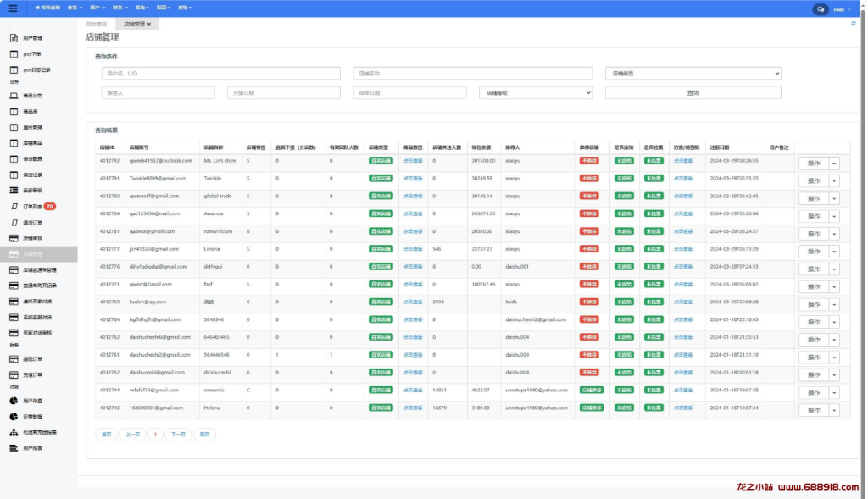Open the 店铺等级 dropdown filter
868x499 pixels.
[x=536, y=93]
